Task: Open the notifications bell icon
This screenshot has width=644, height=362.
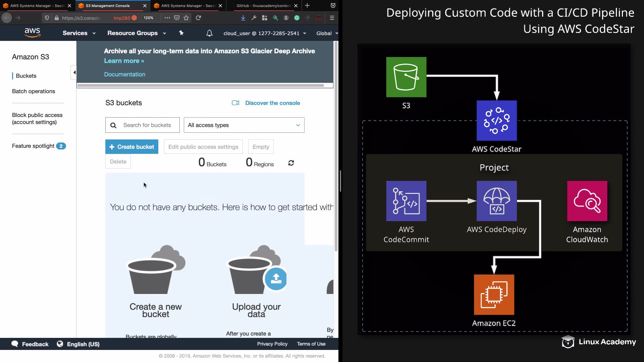Action: pos(209,33)
